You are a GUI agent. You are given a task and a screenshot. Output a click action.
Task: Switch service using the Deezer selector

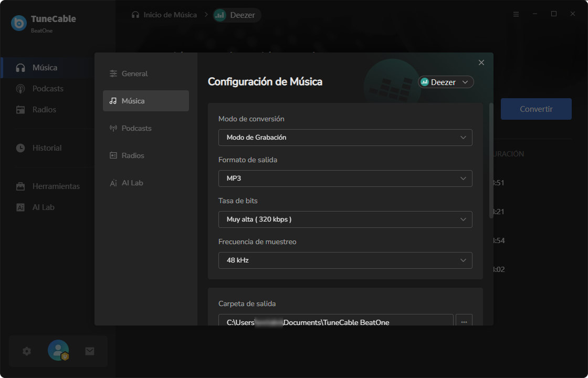[x=446, y=82]
